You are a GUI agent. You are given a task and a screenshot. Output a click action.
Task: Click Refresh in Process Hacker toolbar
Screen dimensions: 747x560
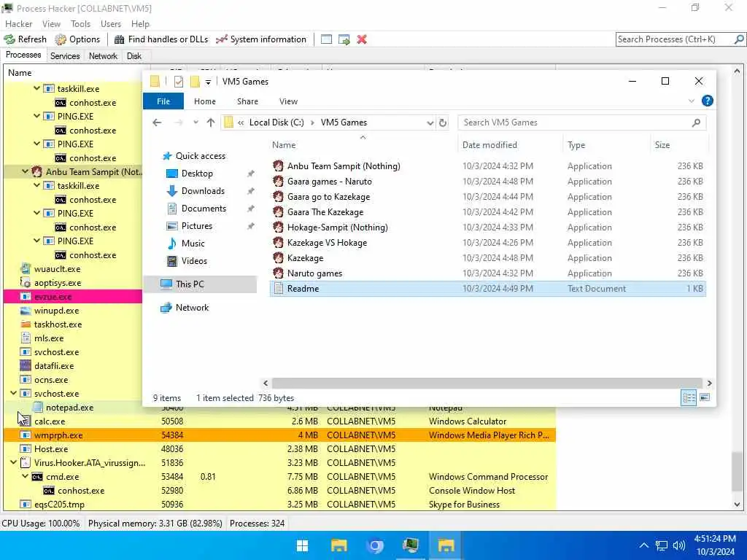pos(26,39)
